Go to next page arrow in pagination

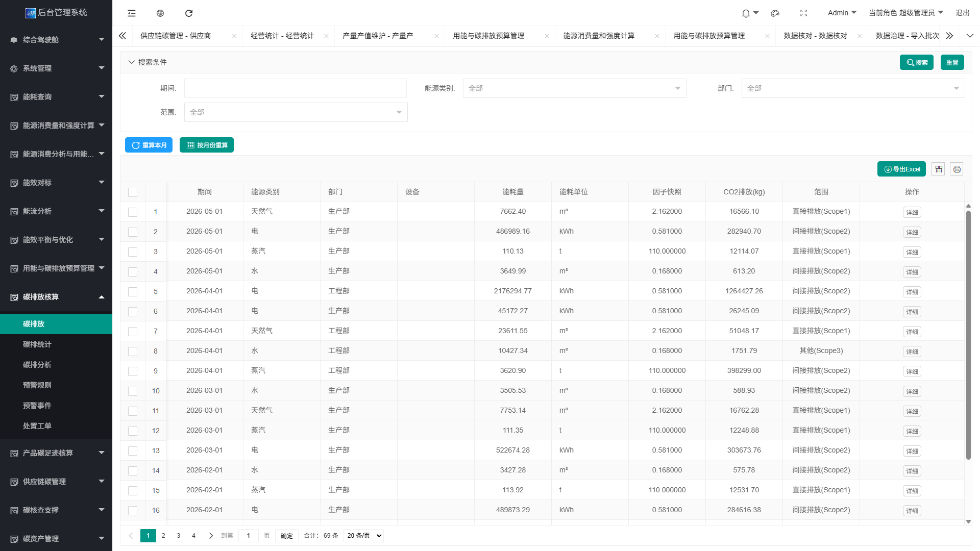coord(211,536)
